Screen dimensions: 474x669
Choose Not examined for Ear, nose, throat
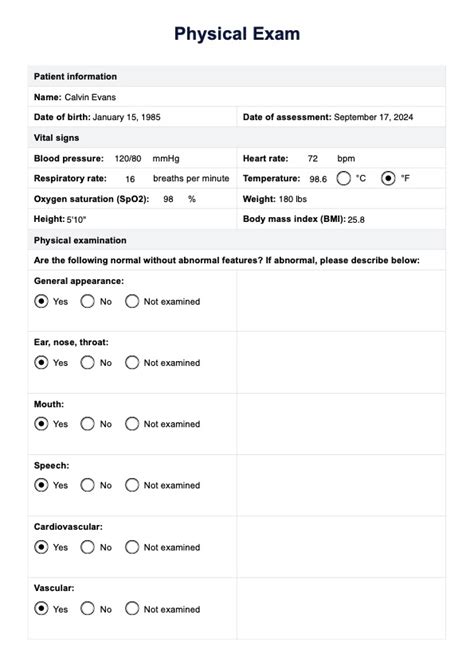click(x=132, y=363)
